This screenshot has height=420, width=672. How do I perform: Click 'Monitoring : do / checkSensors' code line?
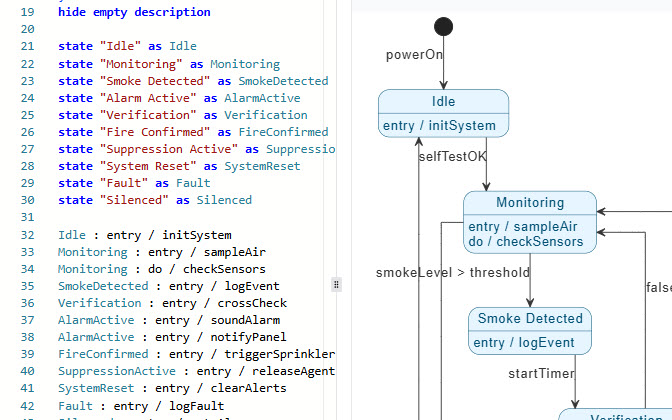click(x=162, y=269)
